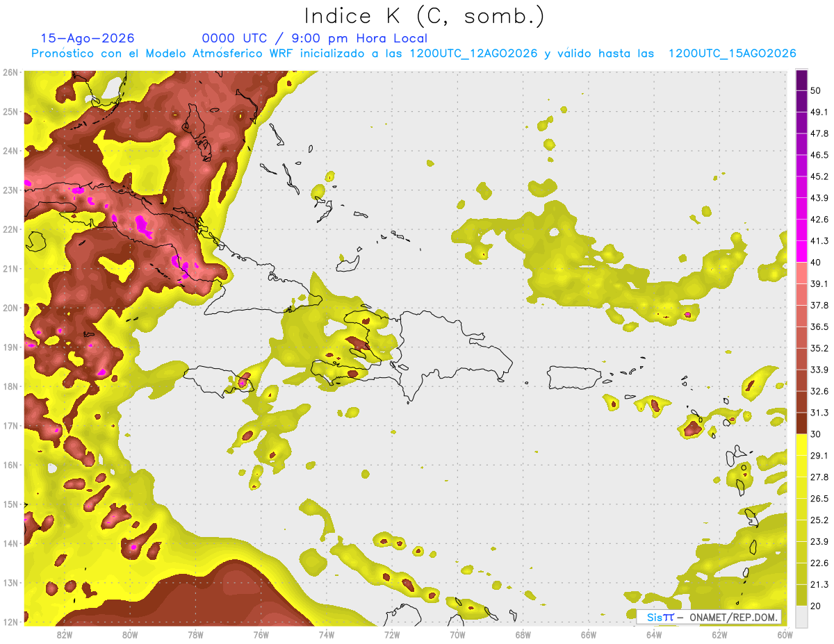Click the bright yellow colorbar segment just below 30
Image resolution: width=834 pixels, height=644 pixels.
coord(802,445)
